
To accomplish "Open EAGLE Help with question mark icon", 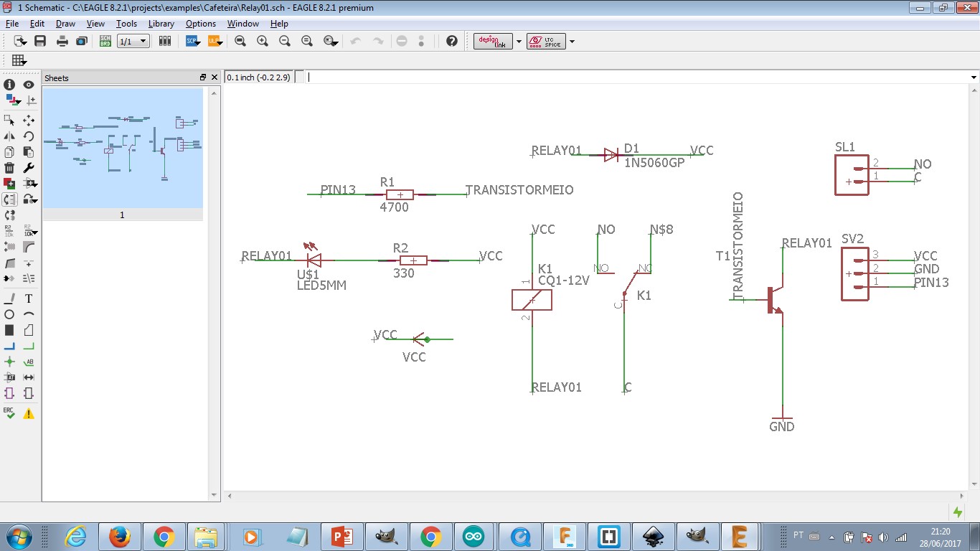I will [451, 41].
